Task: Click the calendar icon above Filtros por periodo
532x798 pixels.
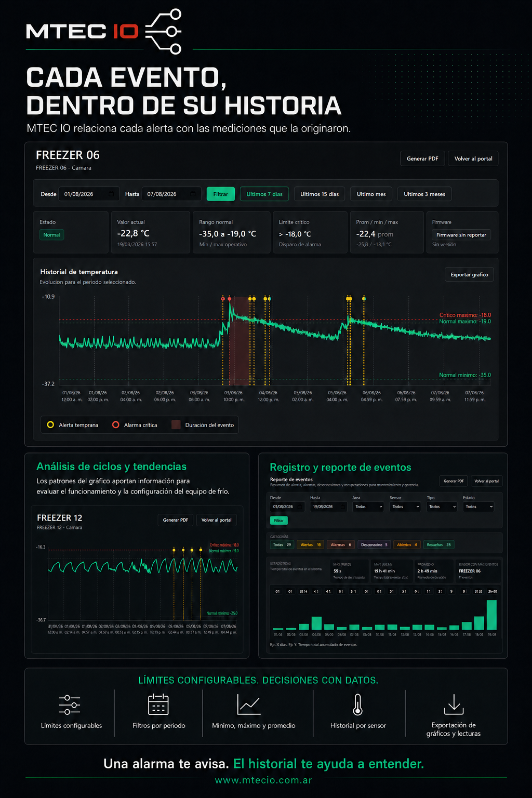Action: click(x=158, y=704)
